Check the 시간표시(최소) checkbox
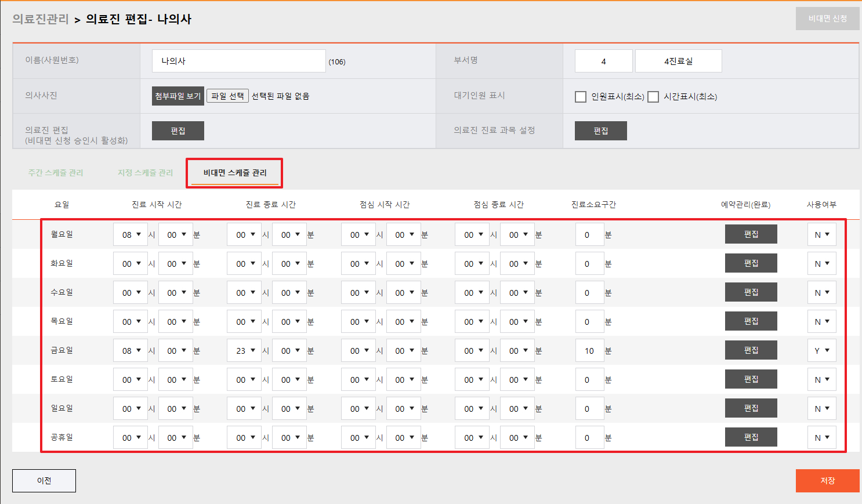862x504 pixels. coord(653,97)
